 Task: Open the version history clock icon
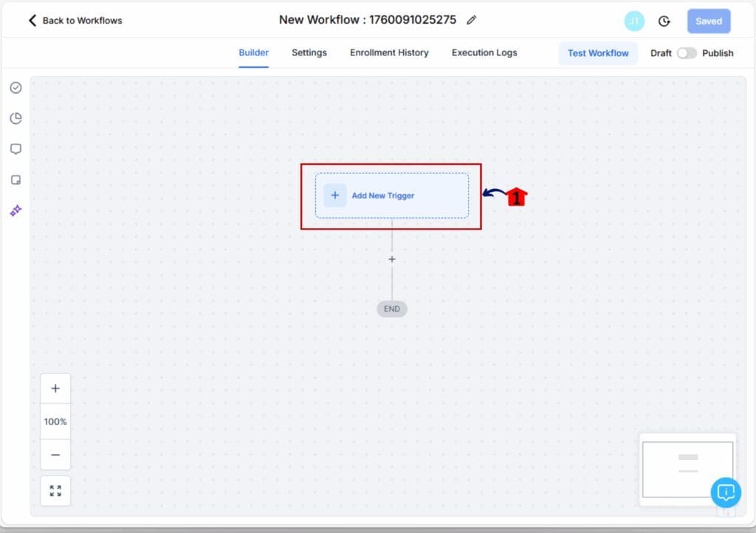pos(664,21)
